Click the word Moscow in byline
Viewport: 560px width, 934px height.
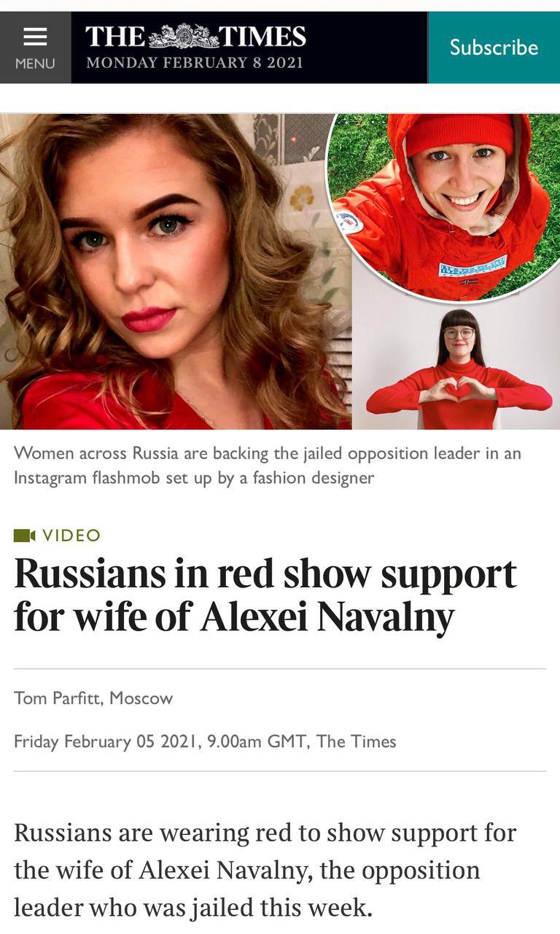tap(141, 698)
